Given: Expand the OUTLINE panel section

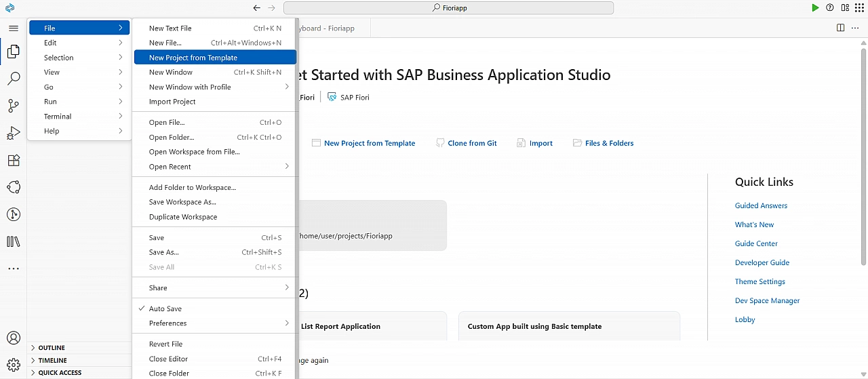Looking at the screenshot, I should tap(52, 348).
